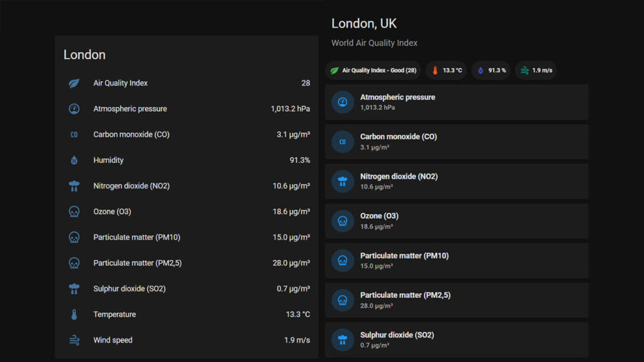
Task: Click the CO icon in Carbon monoxide list row
Action: pyautogui.click(x=74, y=134)
